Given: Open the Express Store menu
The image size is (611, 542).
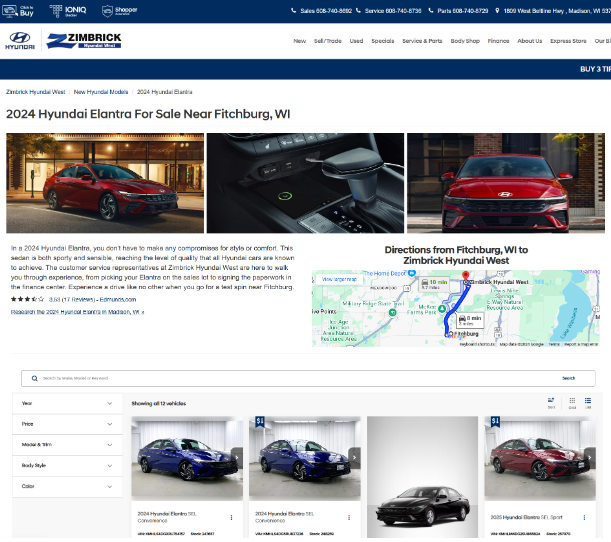Looking at the screenshot, I should 568,41.
